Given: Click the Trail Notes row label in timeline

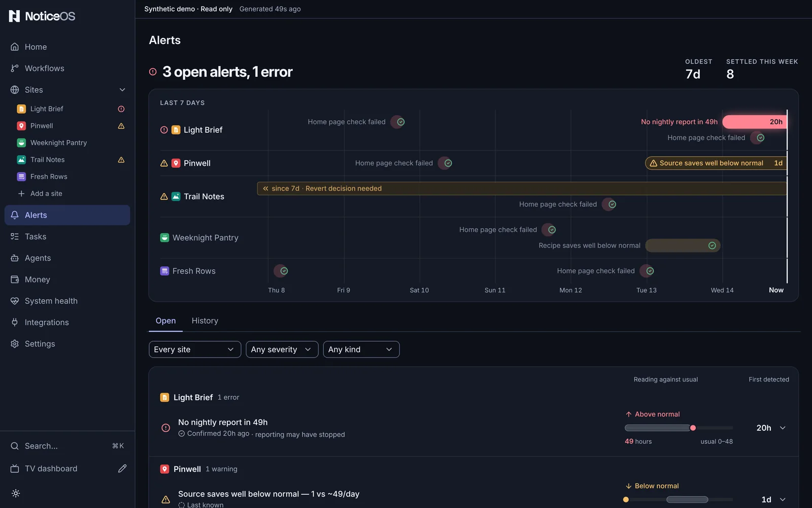Looking at the screenshot, I should [x=192, y=197].
